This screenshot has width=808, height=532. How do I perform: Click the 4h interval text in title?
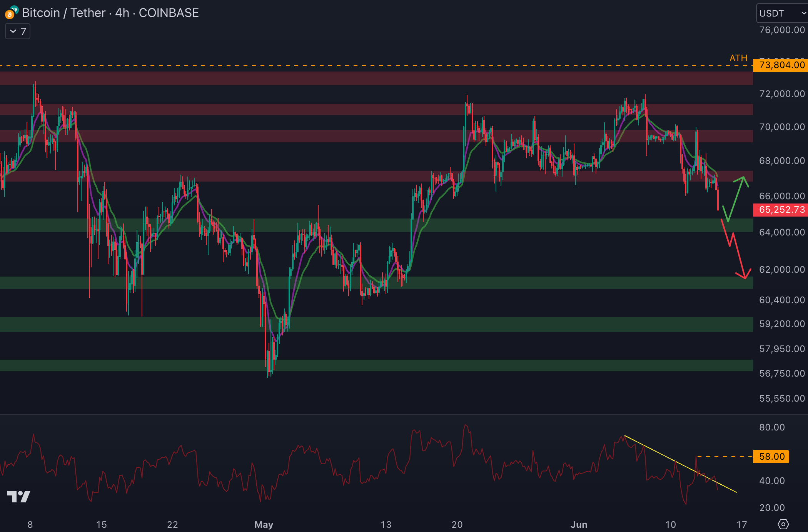tap(122, 13)
